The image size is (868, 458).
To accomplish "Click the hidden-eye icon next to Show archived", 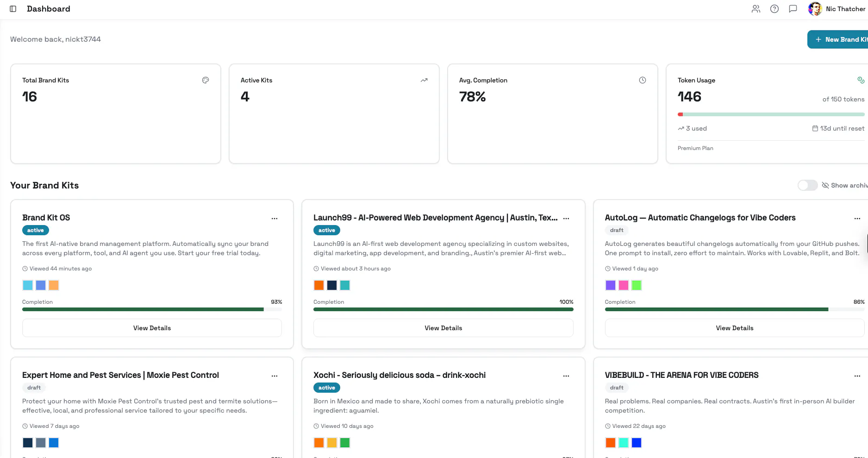I will coord(825,185).
